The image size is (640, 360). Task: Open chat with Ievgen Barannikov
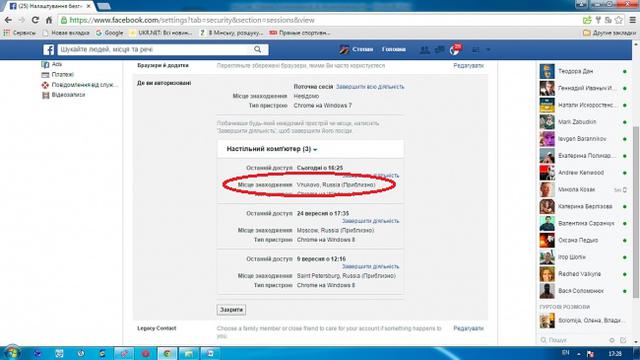[x=583, y=139]
